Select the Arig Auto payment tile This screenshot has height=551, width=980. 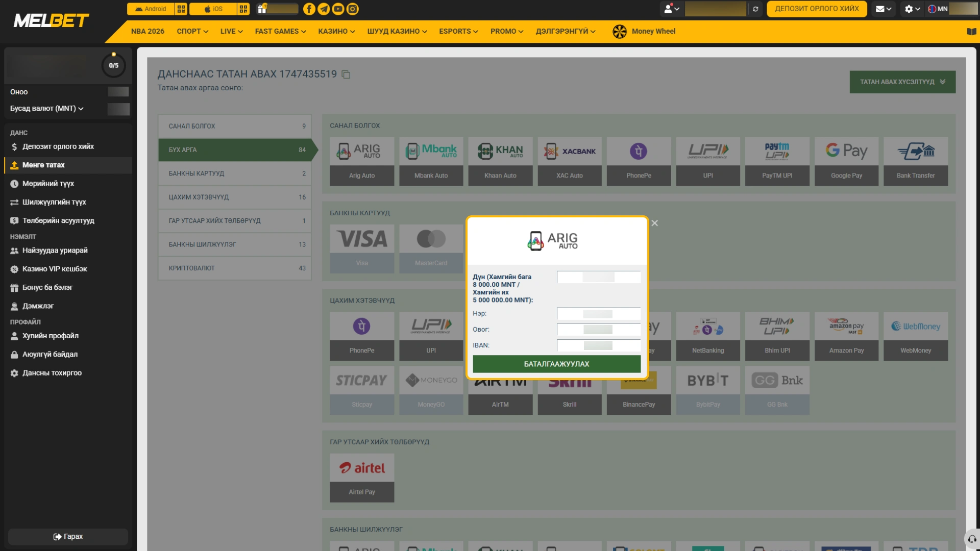click(x=362, y=161)
